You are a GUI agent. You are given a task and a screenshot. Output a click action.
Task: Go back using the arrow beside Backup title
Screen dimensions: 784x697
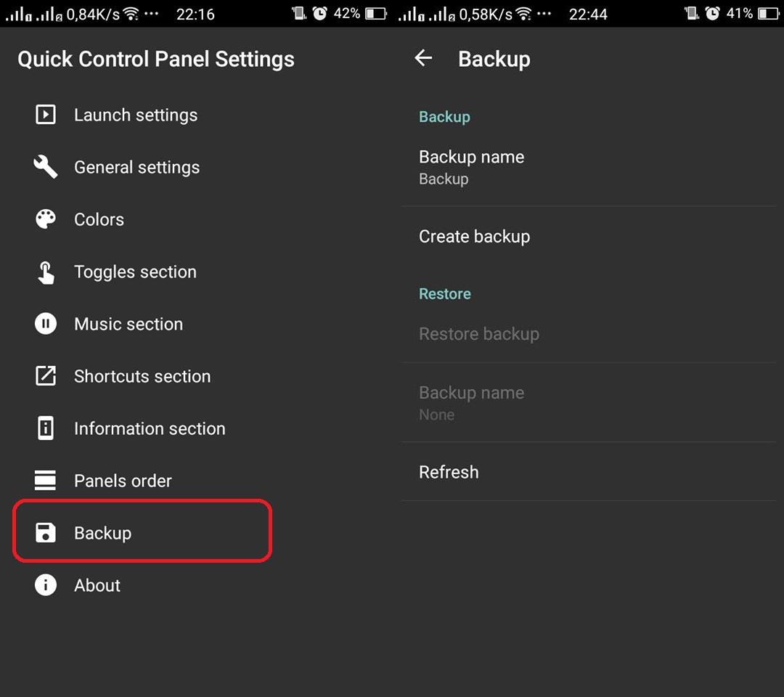[x=423, y=59]
